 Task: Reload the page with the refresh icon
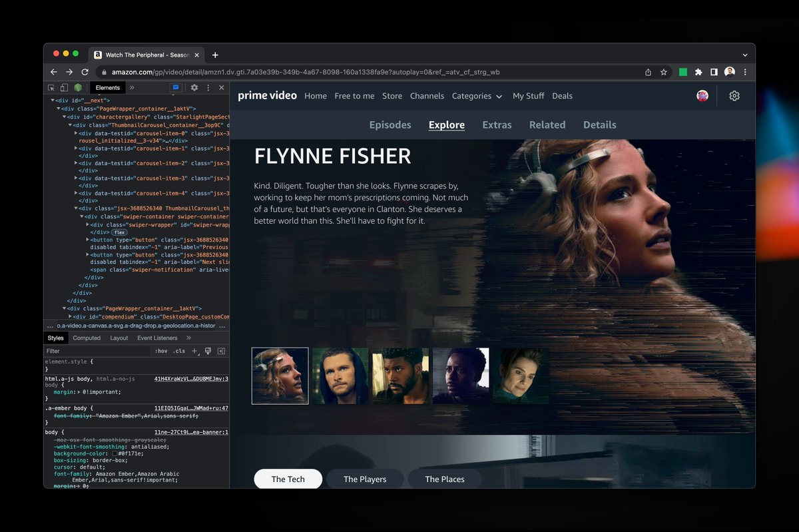click(85, 72)
